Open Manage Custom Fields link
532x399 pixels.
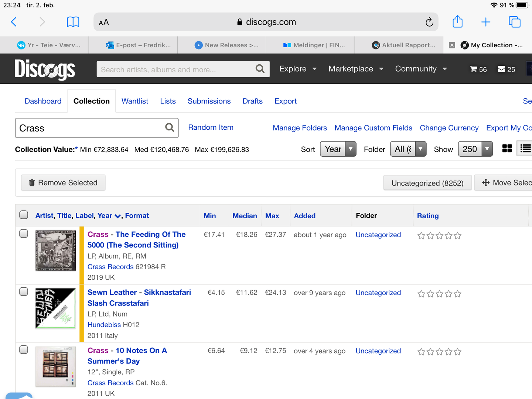click(x=374, y=128)
